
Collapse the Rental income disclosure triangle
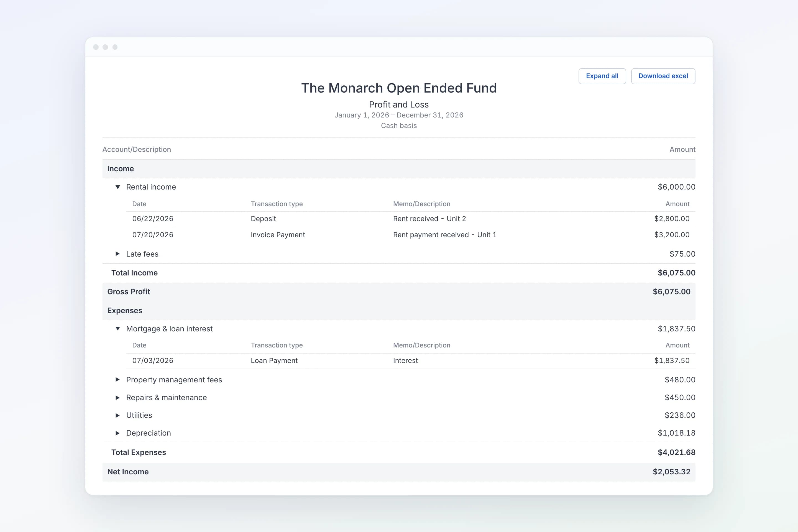pyautogui.click(x=118, y=187)
